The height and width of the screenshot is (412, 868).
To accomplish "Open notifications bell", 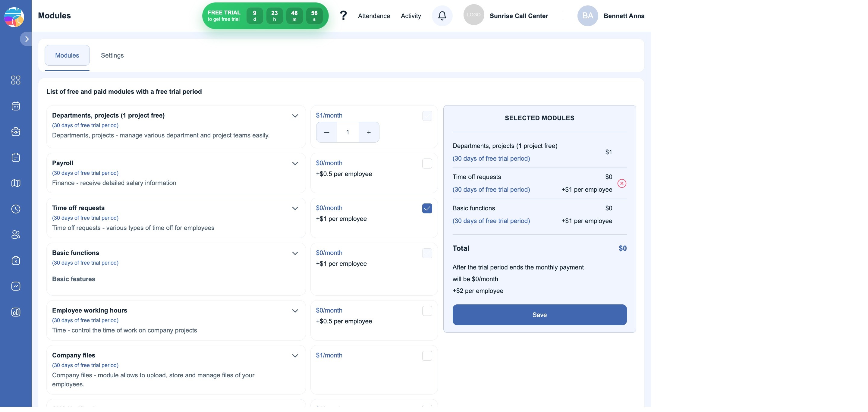I will [442, 16].
